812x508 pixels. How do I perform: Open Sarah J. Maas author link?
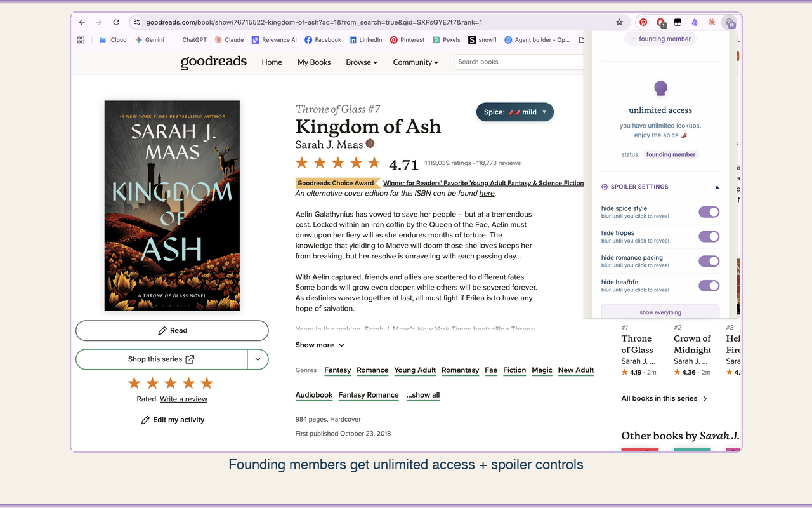(x=329, y=144)
